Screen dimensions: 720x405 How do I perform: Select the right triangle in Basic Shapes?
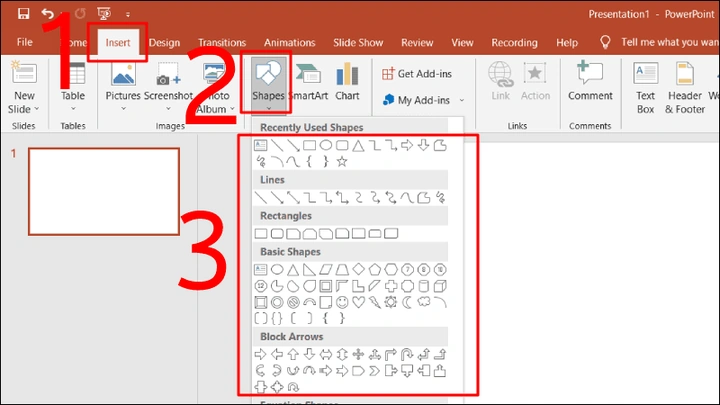pyautogui.click(x=309, y=270)
